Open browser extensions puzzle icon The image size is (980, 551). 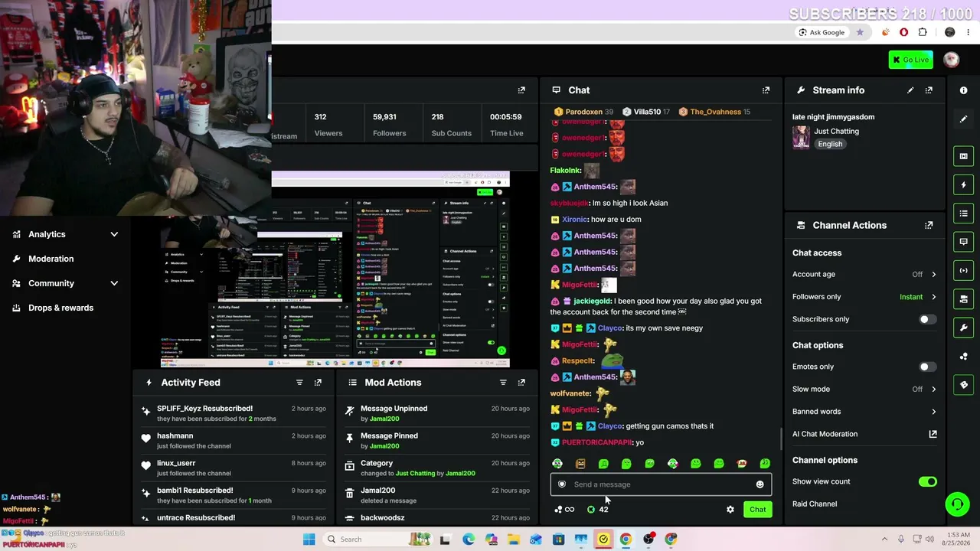click(923, 32)
